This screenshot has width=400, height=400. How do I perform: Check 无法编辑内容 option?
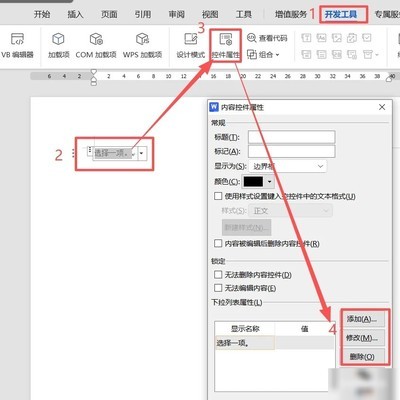pyautogui.click(x=218, y=288)
